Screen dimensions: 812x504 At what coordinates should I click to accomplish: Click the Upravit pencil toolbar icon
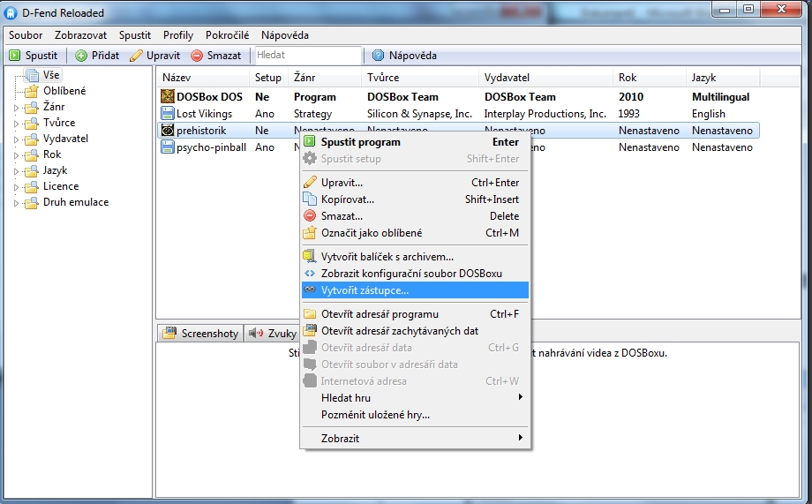click(136, 56)
